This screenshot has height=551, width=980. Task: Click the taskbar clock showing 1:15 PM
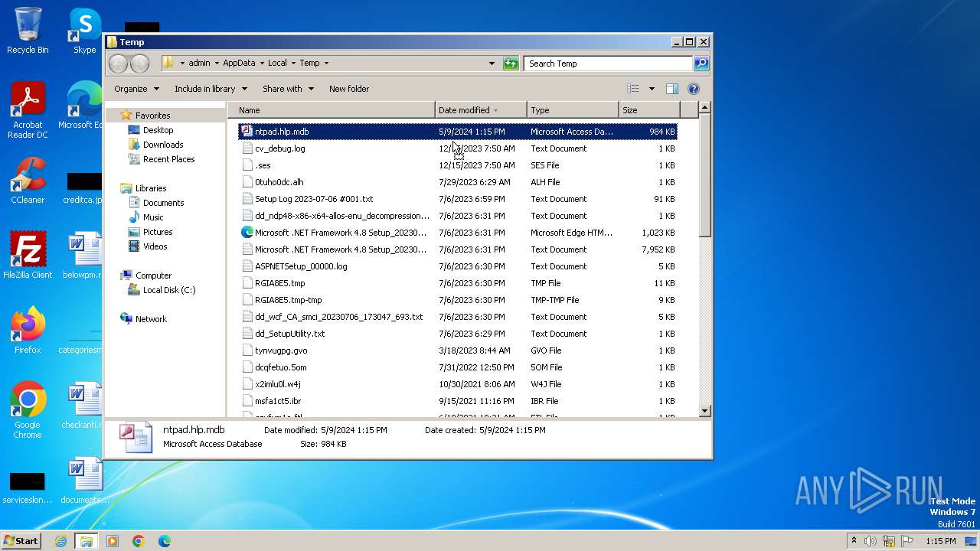pyautogui.click(x=940, y=541)
